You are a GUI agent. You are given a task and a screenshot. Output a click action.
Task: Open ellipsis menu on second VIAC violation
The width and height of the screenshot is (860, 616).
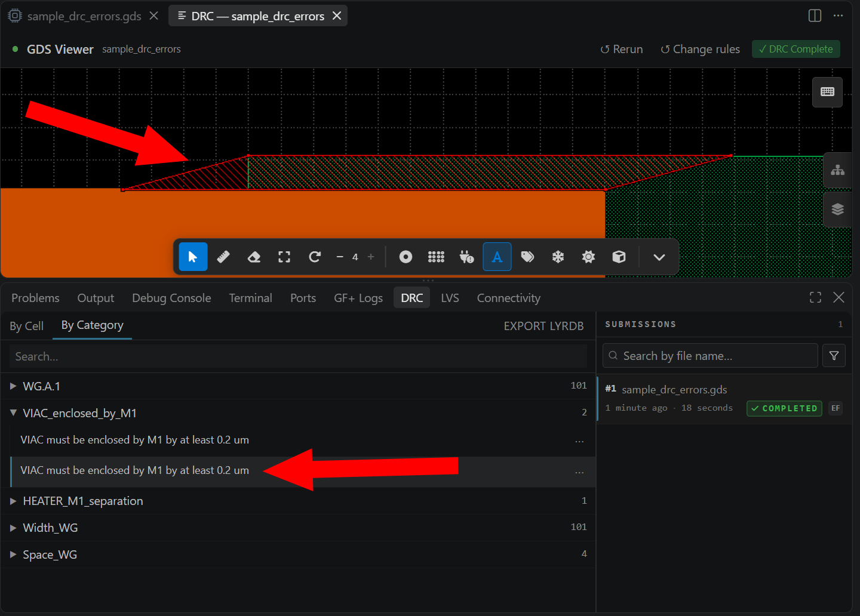(x=579, y=472)
